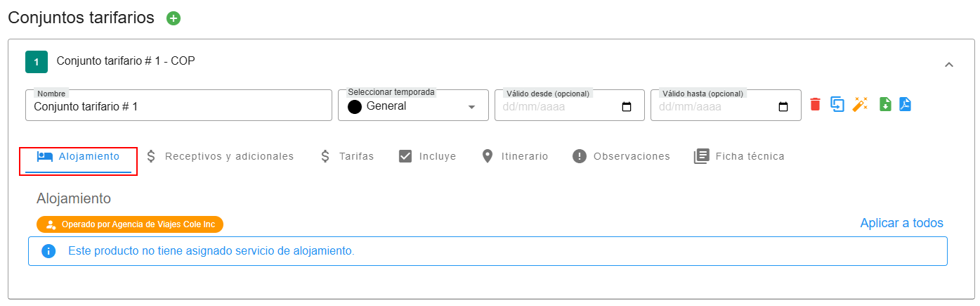The image size is (980, 306).
Task: Add a new tariff set with plus icon
Action: pos(174,18)
